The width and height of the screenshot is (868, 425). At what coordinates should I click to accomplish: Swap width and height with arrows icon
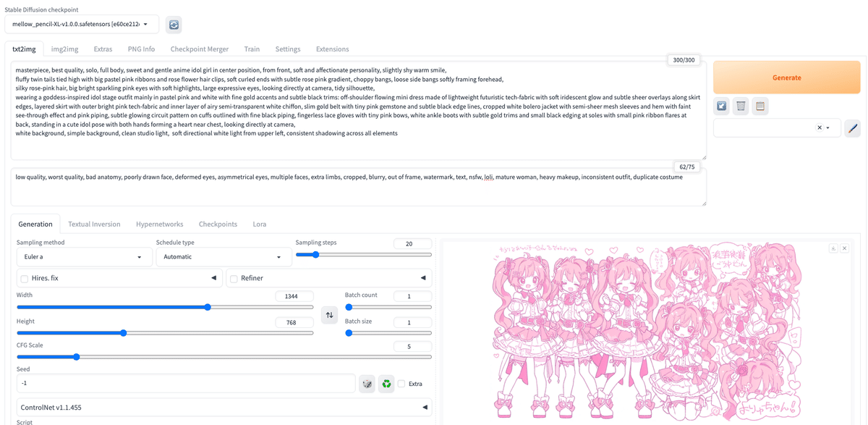click(x=329, y=314)
